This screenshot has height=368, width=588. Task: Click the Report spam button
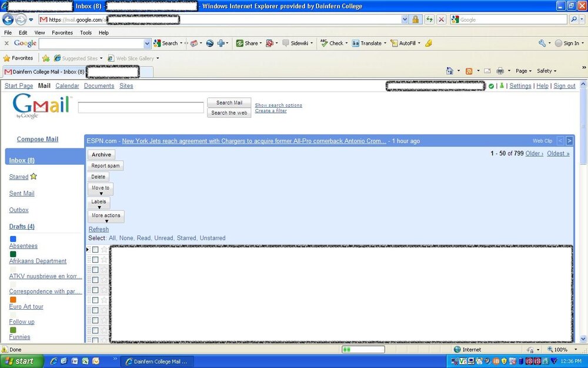pyautogui.click(x=105, y=165)
